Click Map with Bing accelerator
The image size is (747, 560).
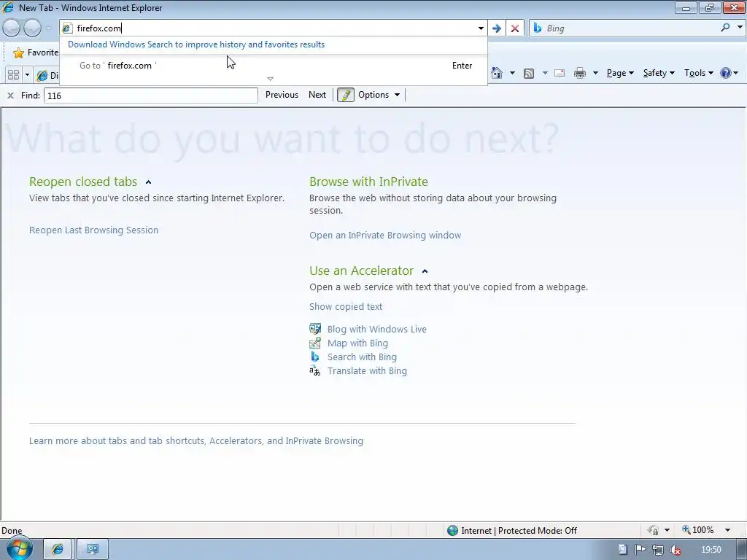(x=357, y=343)
